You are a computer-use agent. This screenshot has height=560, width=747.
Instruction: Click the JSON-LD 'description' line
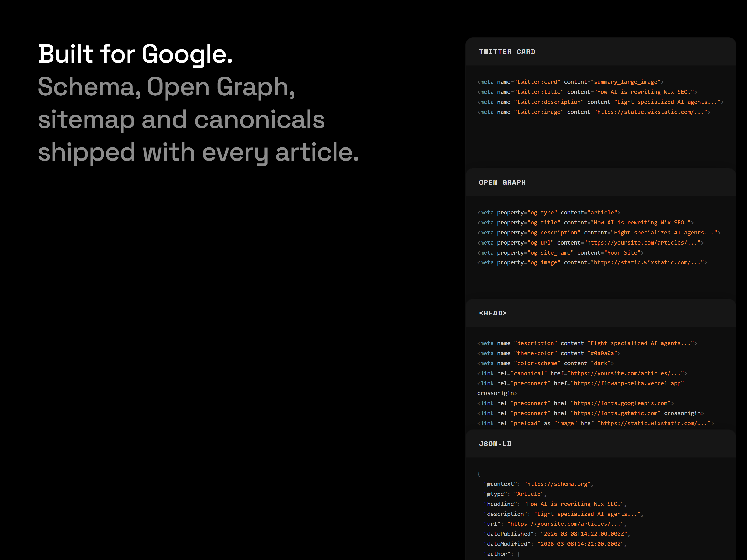click(564, 514)
